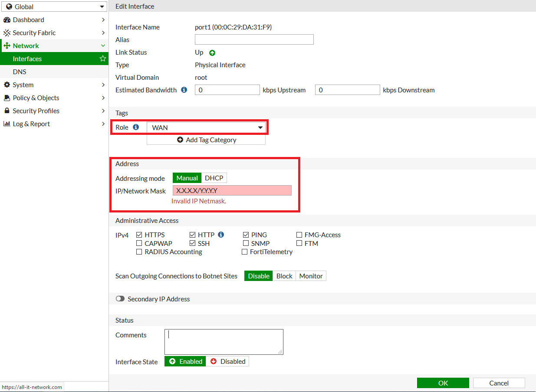This screenshot has height=392, width=536.
Task: Uncheck the HTTPS administrative access checkbox
Action: pyautogui.click(x=139, y=235)
